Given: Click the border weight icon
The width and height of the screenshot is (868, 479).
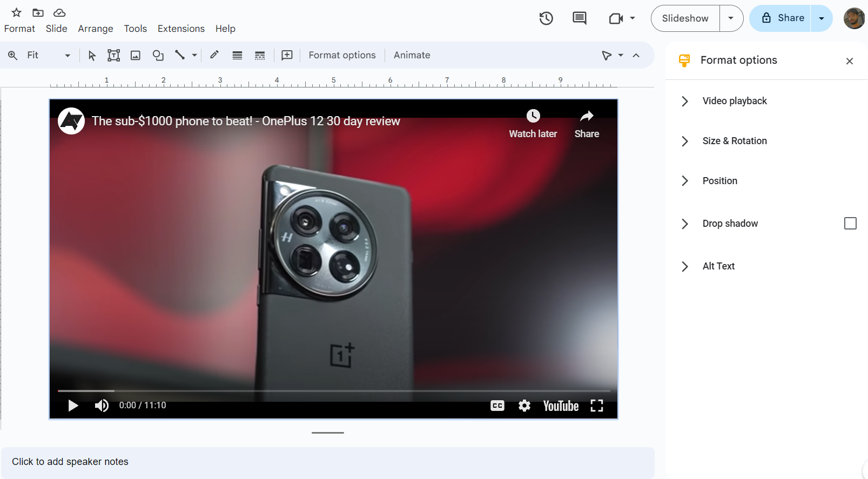Looking at the screenshot, I should [x=237, y=55].
